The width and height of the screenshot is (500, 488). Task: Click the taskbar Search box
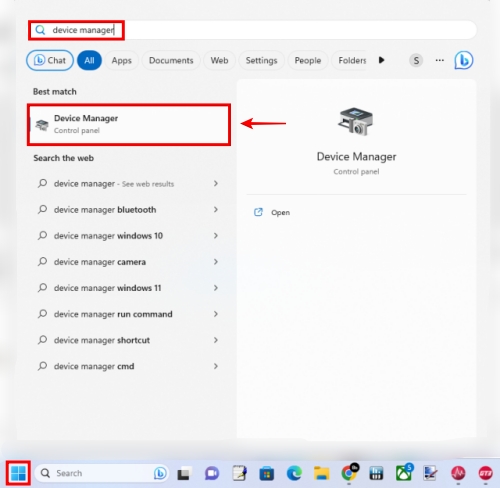click(102, 473)
